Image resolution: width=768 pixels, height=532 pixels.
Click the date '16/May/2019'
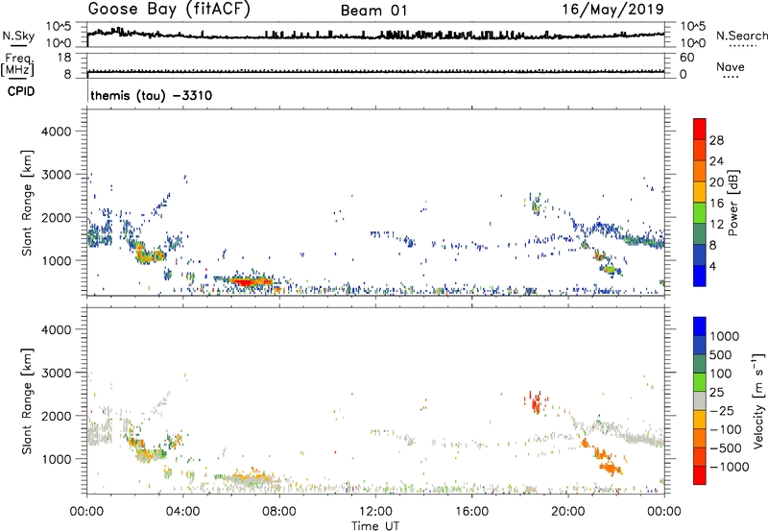612,10
